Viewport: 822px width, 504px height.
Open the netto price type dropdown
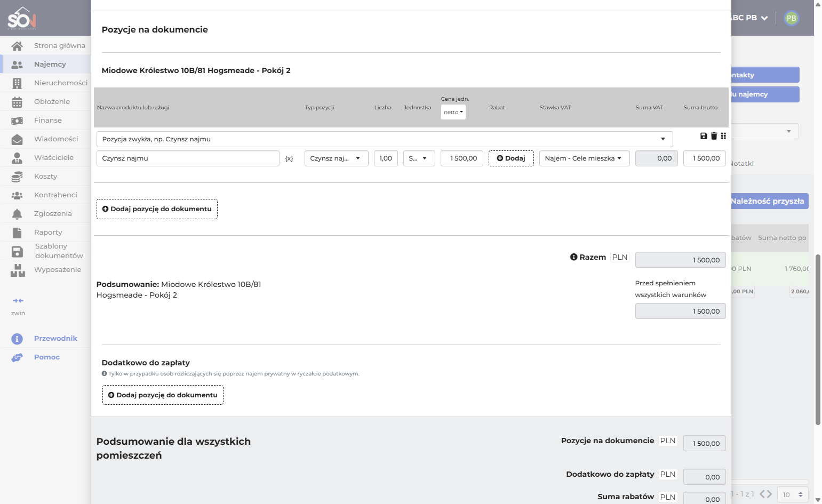(453, 112)
